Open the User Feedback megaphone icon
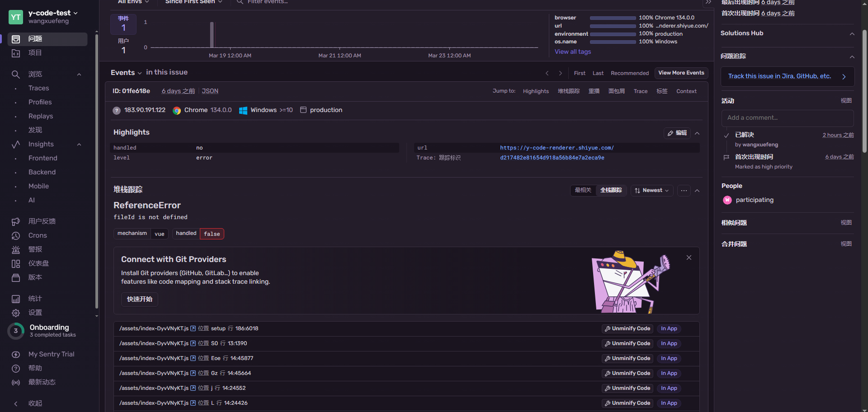 (x=16, y=221)
